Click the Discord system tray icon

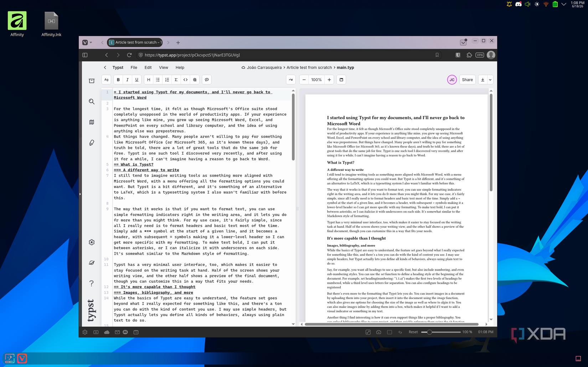point(518,4)
